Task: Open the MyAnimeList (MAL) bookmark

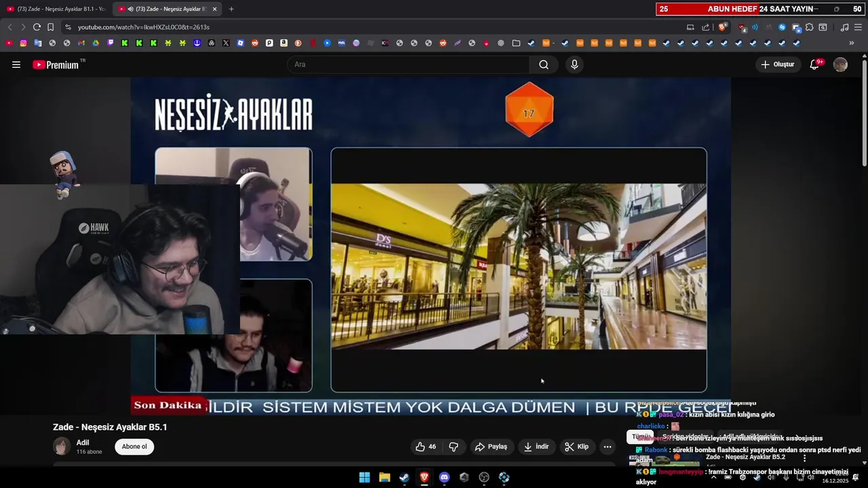Action: pos(342,43)
